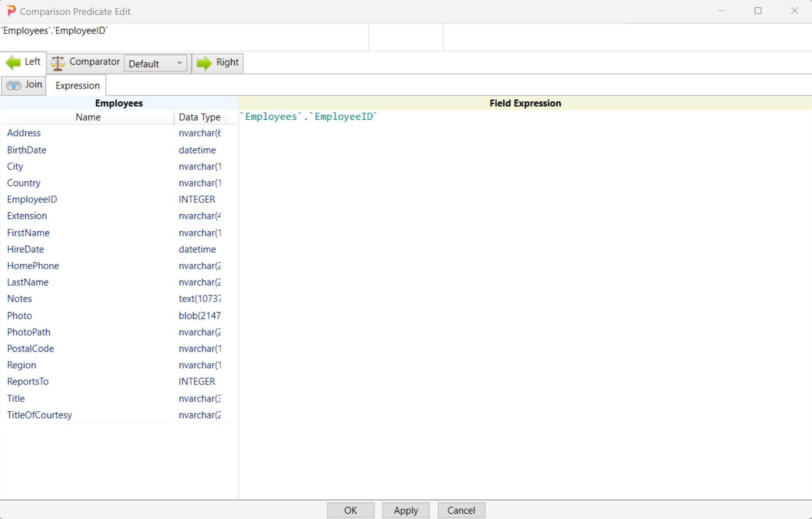Click the Cancel button

point(461,510)
